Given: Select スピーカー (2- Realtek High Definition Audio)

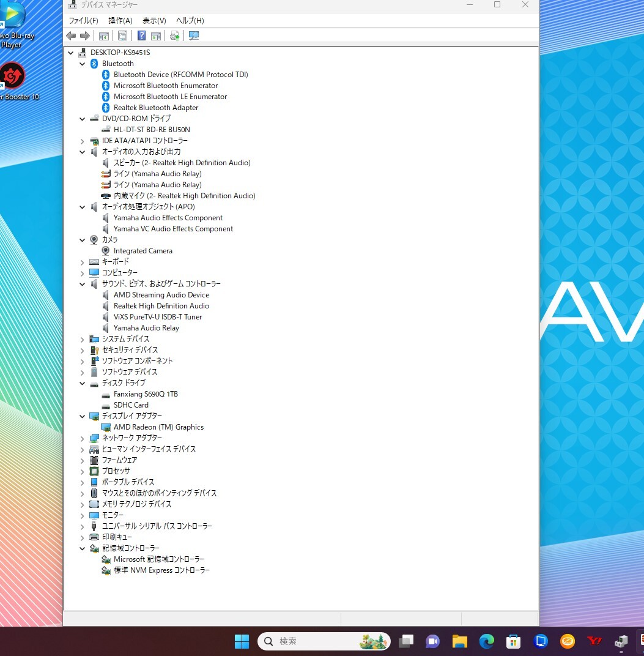Looking at the screenshot, I should (182, 163).
